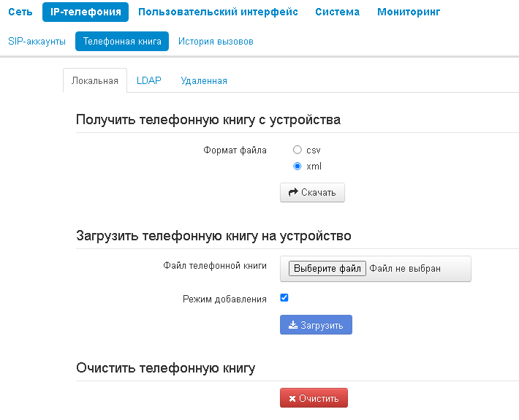The image size is (519, 420).
Task: Click the arrow icon on Скачать
Action: (x=293, y=192)
